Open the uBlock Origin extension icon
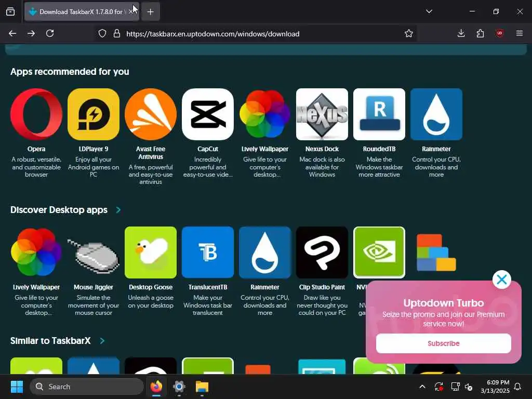 click(x=499, y=34)
